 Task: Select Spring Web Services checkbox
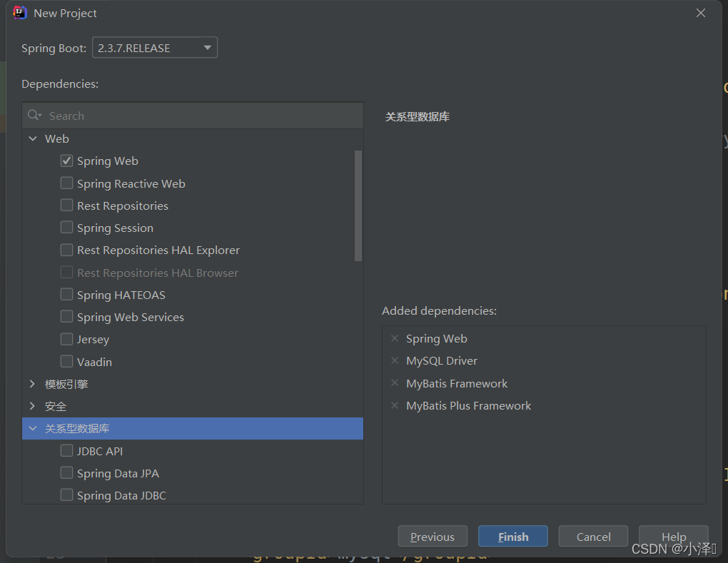point(66,317)
